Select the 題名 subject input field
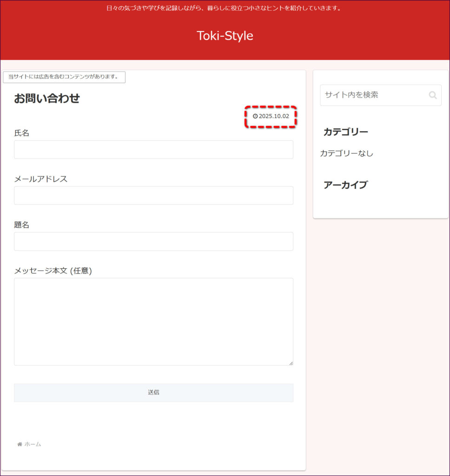 click(x=153, y=241)
